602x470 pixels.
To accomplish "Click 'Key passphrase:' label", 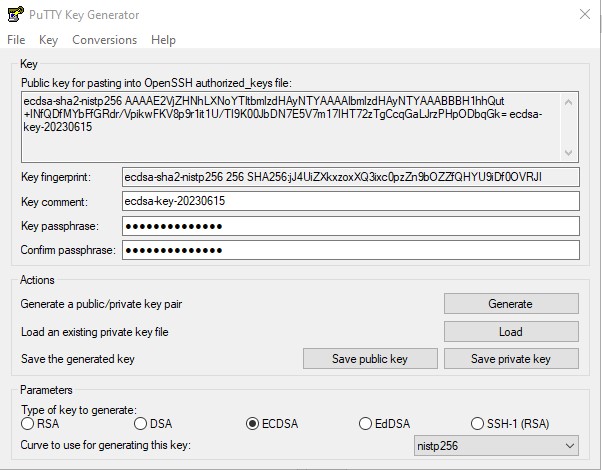I will 60,226.
